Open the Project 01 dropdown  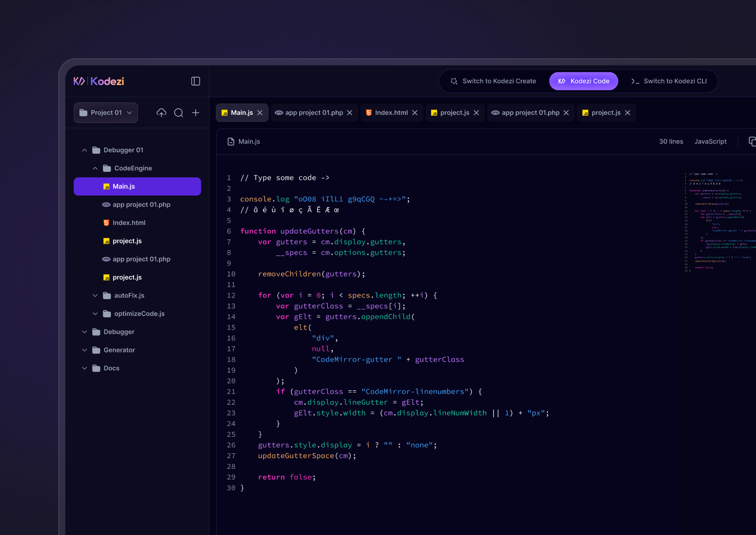106,112
